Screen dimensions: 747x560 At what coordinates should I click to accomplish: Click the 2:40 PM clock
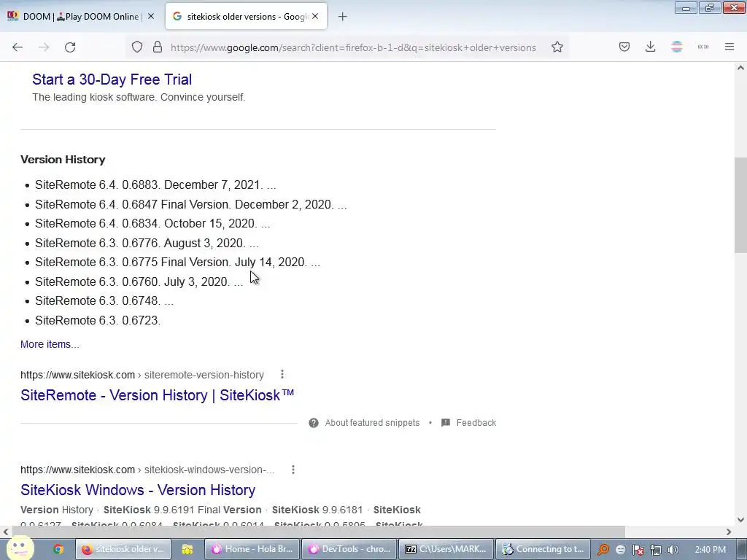click(711, 550)
